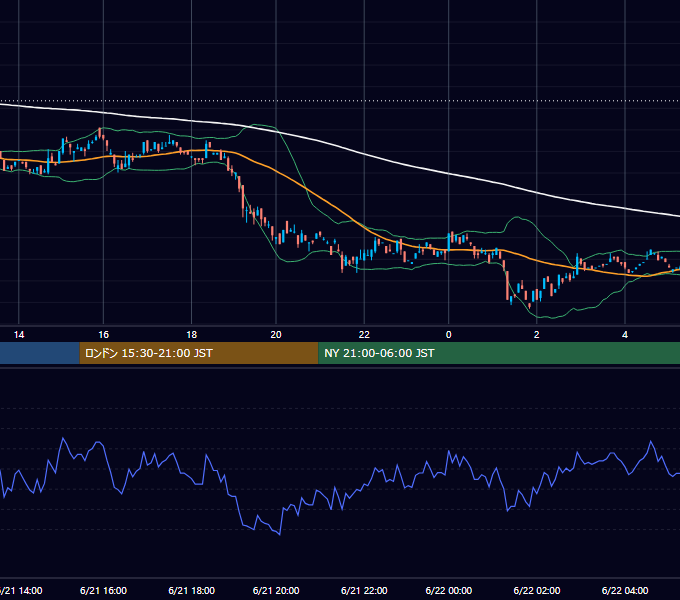Click the 14 hour axis label

click(19, 335)
